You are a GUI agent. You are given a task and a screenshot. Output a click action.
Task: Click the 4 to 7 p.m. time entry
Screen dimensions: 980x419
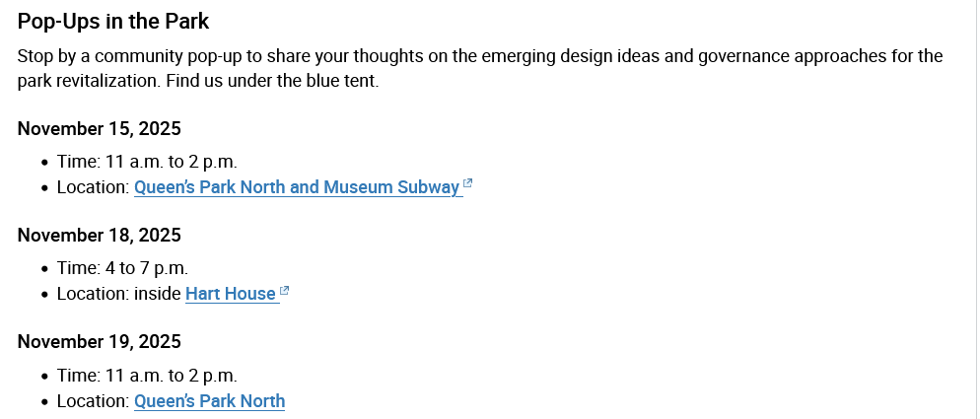coord(122,267)
